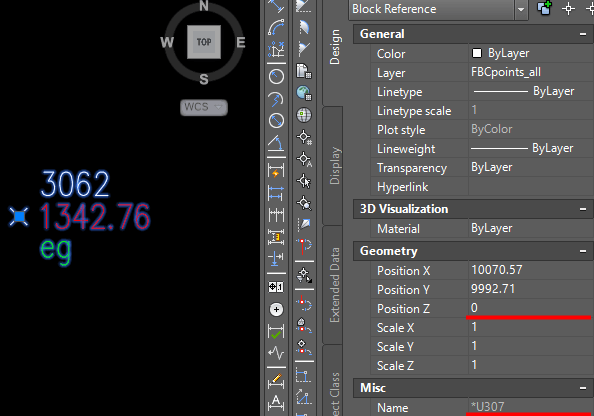The height and width of the screenshot is (416, 594).
Task: Select the Center Mark tool
Action: [276, 310]
